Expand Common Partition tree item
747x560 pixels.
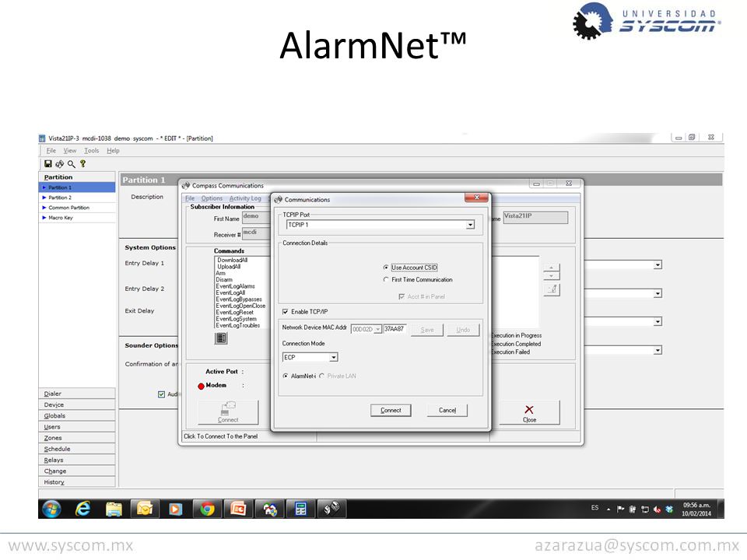tap(44, 207)
